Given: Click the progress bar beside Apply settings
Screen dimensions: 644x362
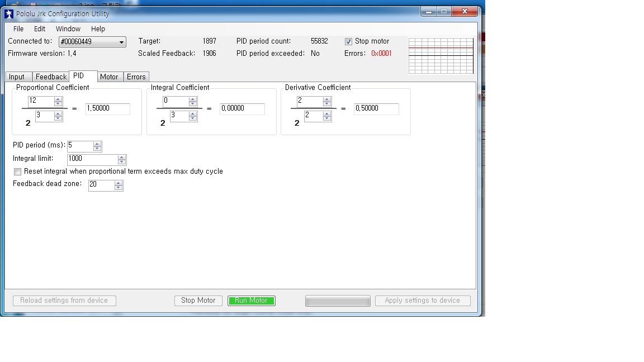Looking at the screenshot, I should 338,301.
